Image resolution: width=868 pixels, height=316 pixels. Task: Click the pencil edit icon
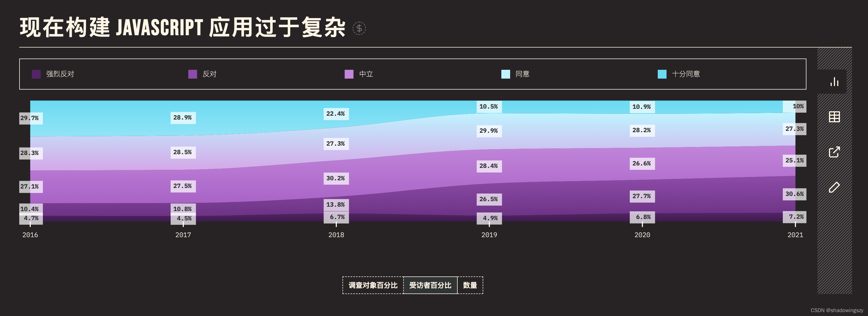pyautogui.click(x=834, y=187)
